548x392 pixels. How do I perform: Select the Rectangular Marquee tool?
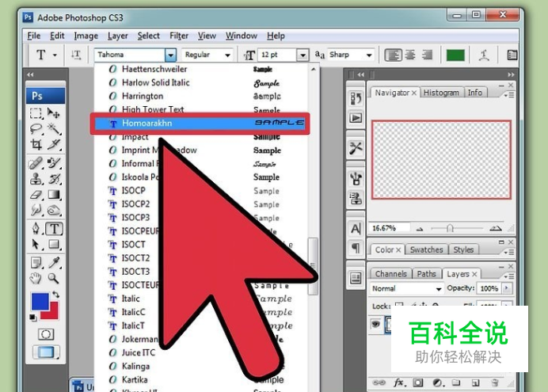(x=36, y=113)
